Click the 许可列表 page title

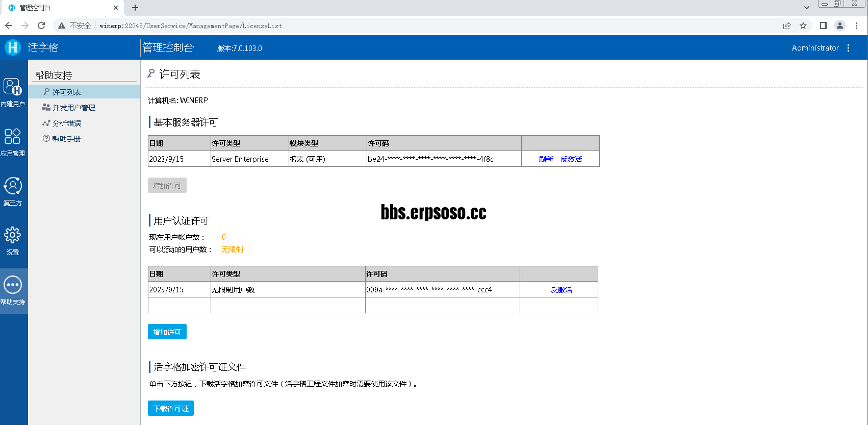[180, 74]
